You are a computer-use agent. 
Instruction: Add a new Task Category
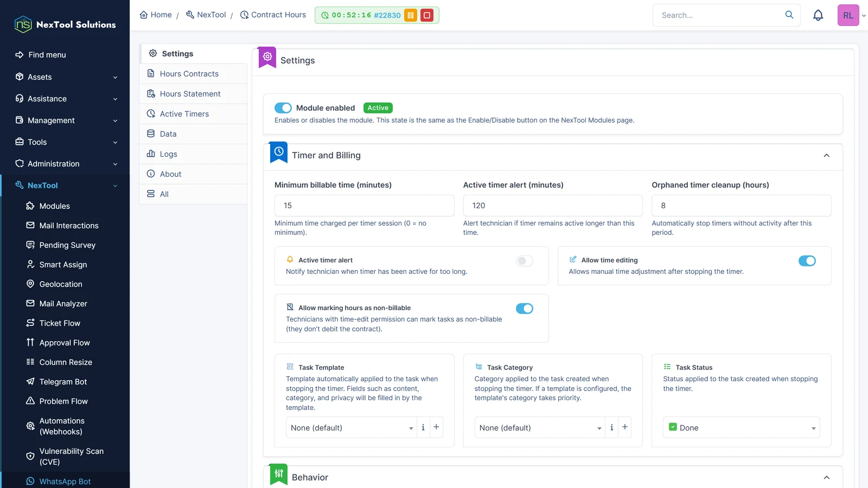click(625, 427)
